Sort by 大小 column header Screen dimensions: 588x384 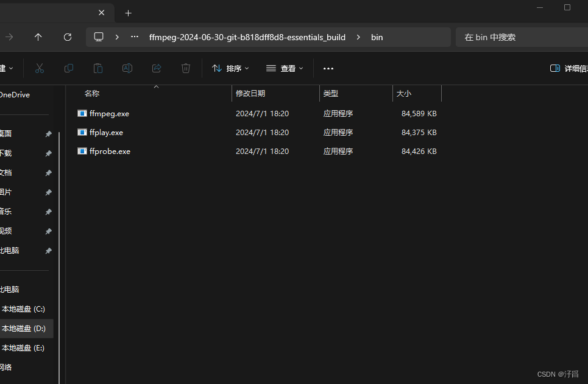click(x=404, y=94)
